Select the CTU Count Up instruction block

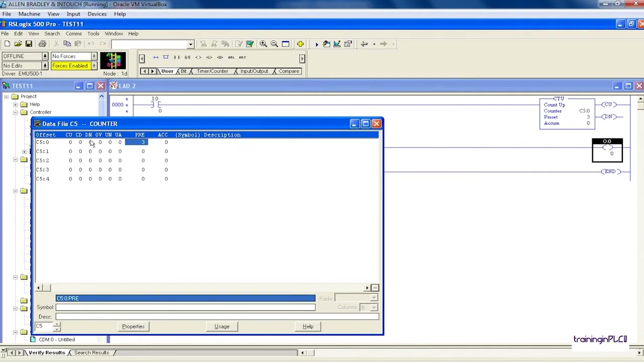(567, 114)
